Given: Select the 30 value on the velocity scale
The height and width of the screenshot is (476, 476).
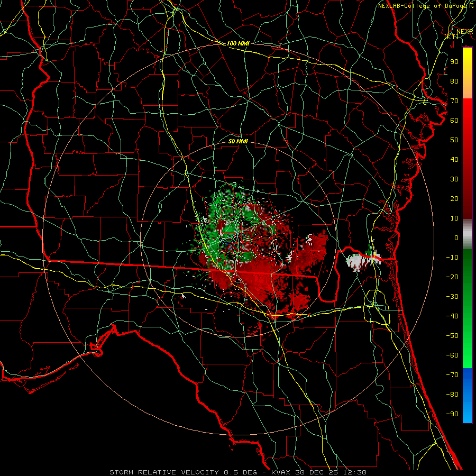Looking at the screenshot, I should tap(454, 179).
